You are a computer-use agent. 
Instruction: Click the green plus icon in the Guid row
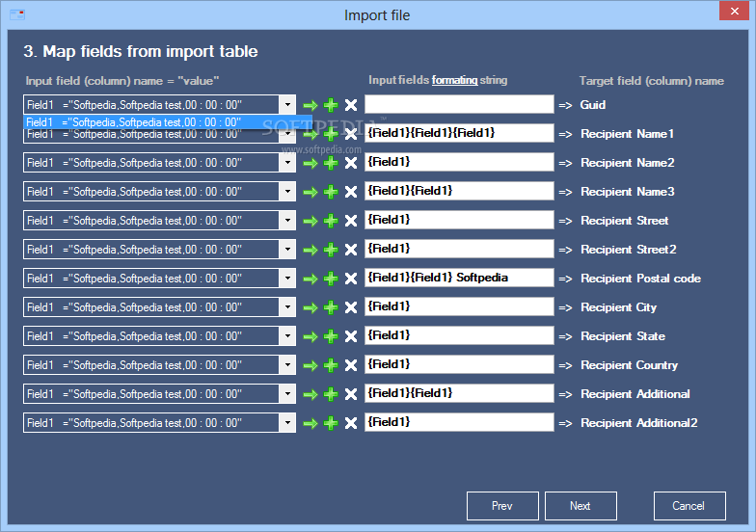point(331,105)
